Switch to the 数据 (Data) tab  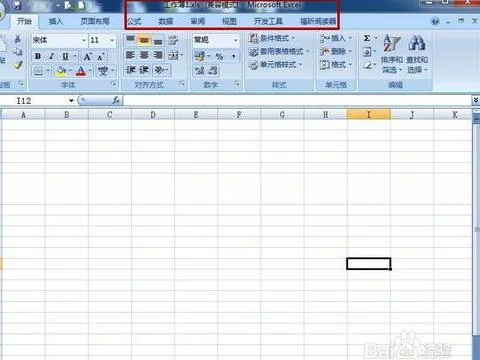point(166,21)
